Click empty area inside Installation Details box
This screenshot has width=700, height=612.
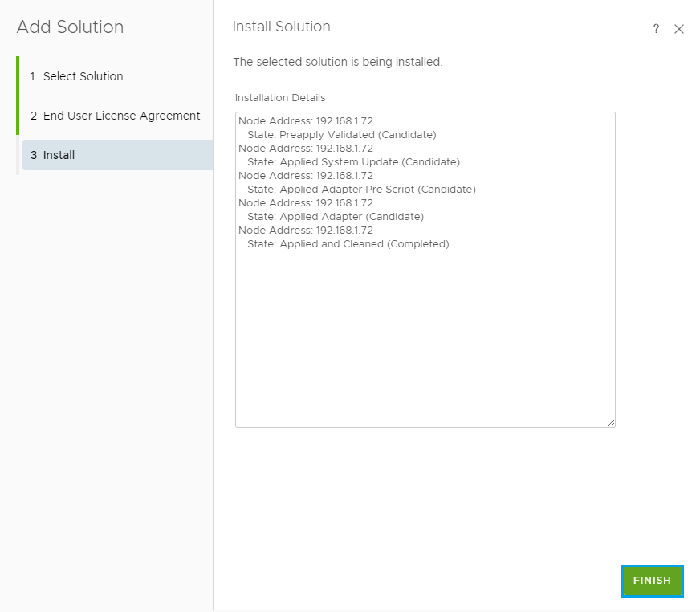click(x=425, y=337)
